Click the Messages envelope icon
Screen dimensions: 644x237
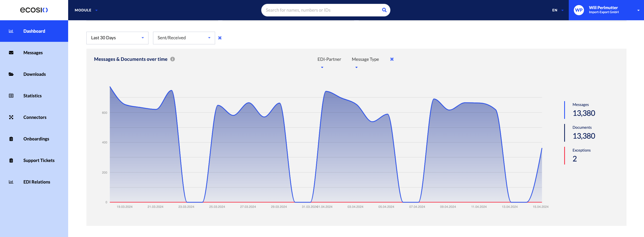coord(11,53)
